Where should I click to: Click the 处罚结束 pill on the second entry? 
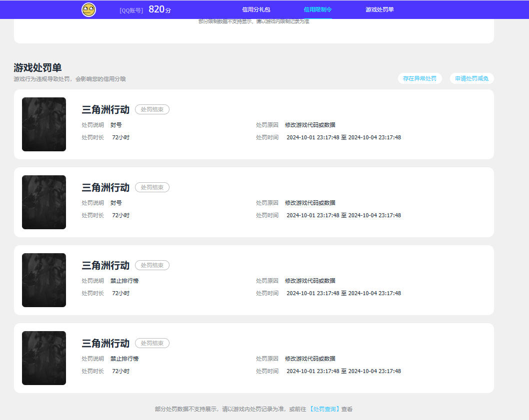pos(152,187)
